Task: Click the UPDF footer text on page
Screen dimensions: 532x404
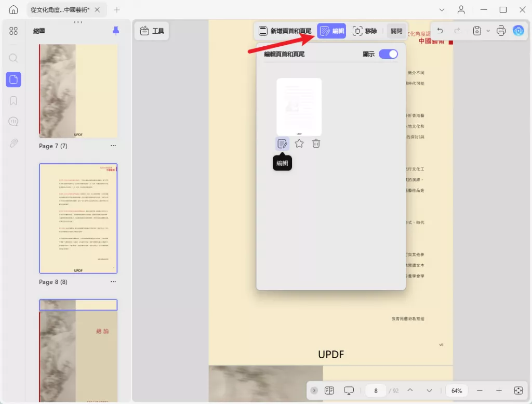Action: (x=331, y=355)
